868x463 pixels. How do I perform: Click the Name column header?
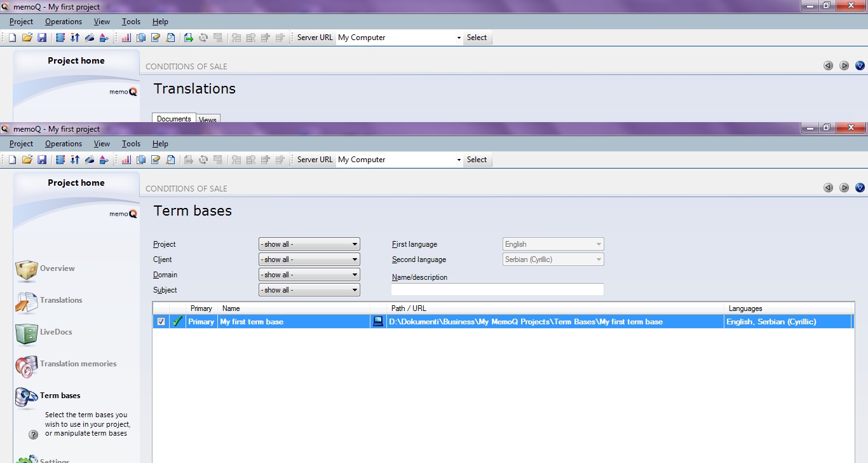(x=294, y=308)
